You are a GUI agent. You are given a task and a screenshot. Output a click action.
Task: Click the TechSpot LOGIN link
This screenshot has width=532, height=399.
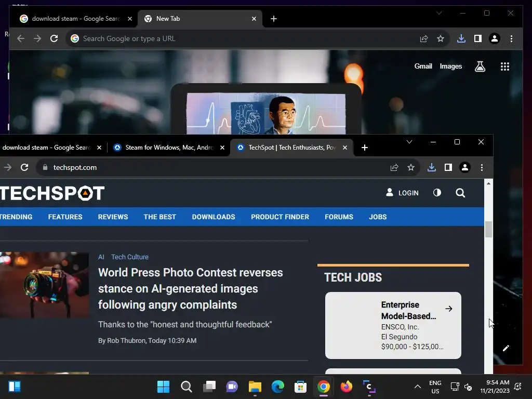tap(403, 193)
